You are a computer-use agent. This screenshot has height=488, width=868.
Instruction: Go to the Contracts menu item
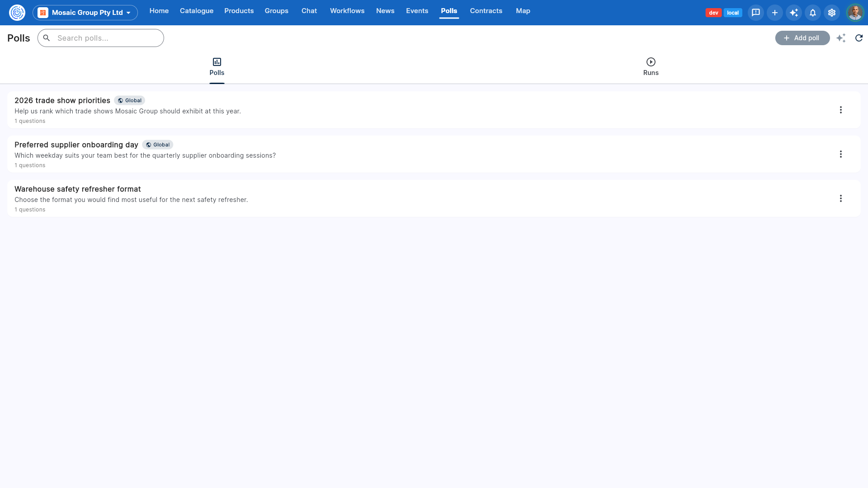click(486, 11)
